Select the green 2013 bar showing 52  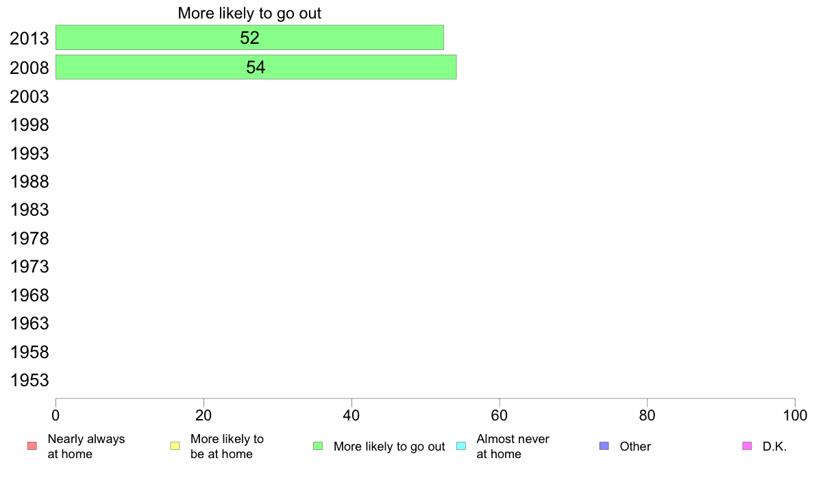(249, 38)
